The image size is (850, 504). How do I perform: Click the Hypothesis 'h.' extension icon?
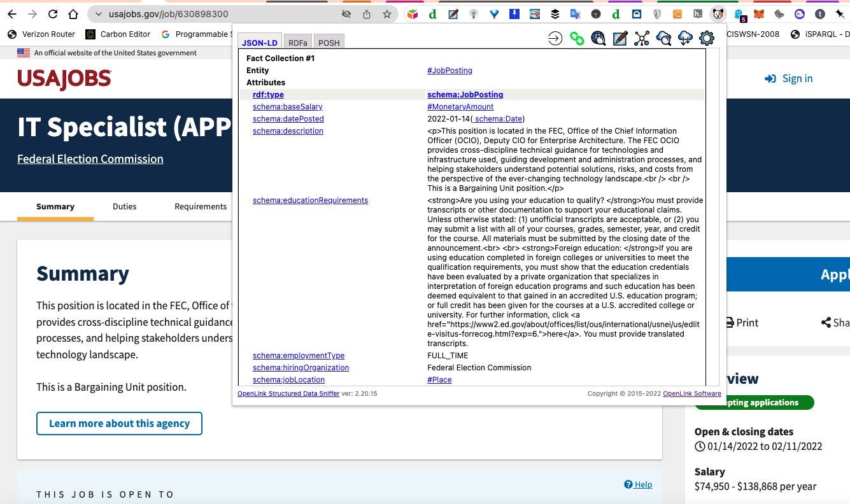tap(698, 14)
